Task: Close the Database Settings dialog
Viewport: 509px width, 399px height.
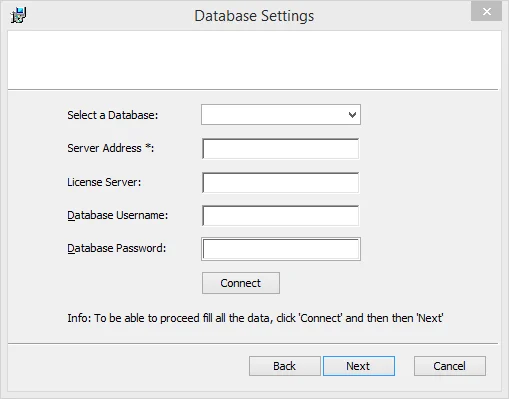Action: tap(486, 12)
